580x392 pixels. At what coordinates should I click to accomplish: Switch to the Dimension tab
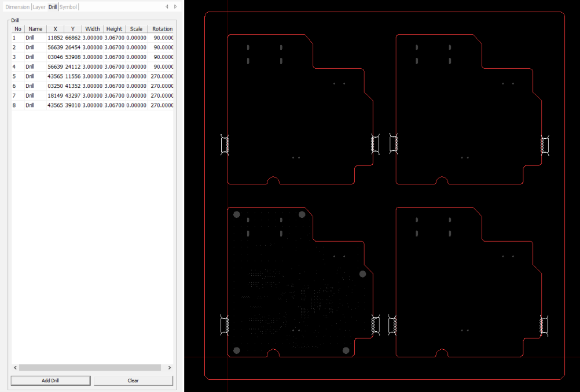pos(17,7)
